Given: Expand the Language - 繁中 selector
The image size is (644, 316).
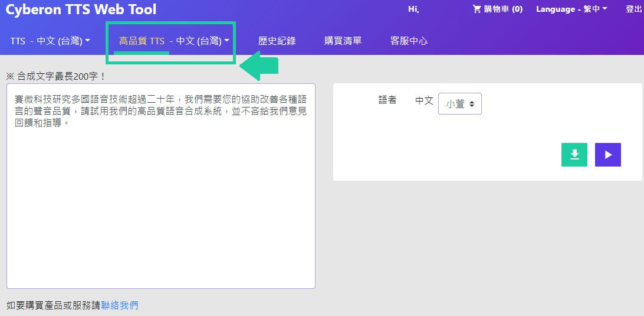Looking at the screenshot, I should click(571, 9).
